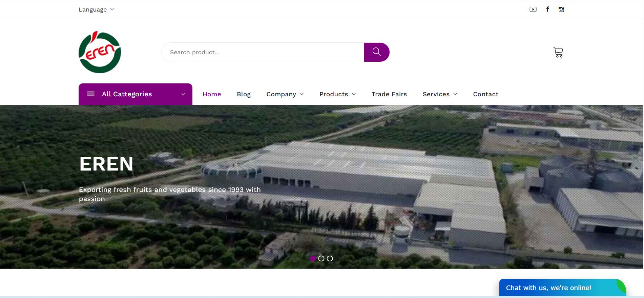Image resolution: width=644 pixels, height=298 pixels.
Task: Open the YouTube channel icon
Action: point(533,9)
